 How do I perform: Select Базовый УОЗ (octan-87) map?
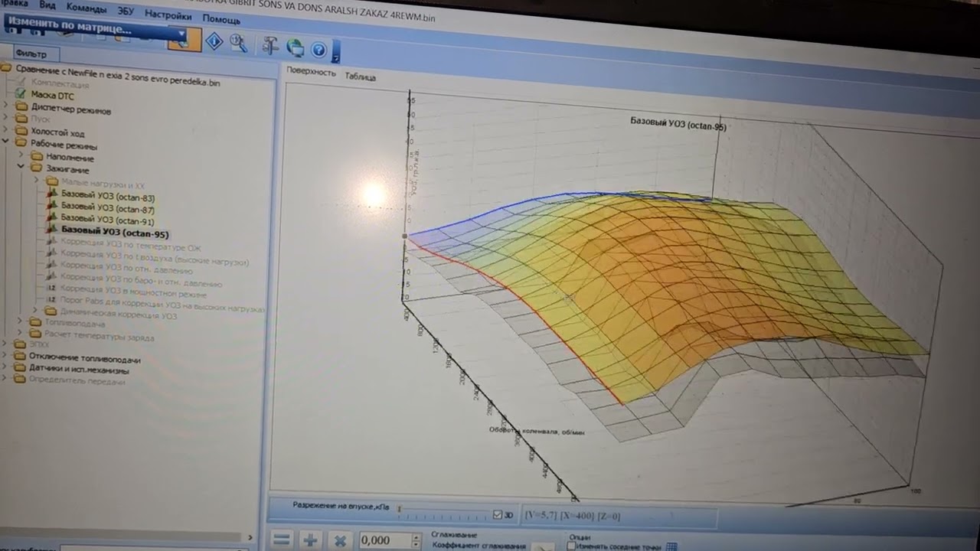[108, 209]
